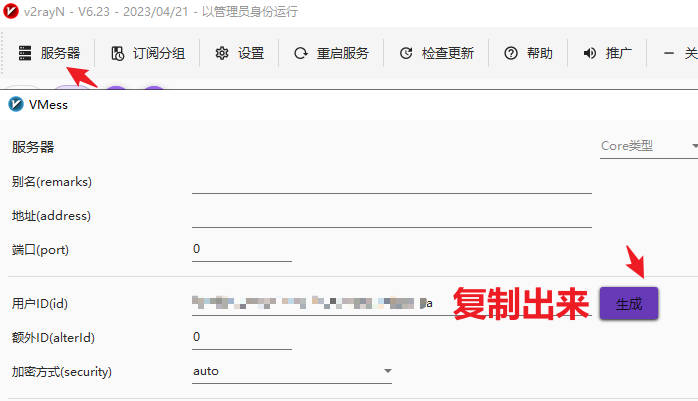Open the 服务器 servers menu
The height and width of the screenshot is (401, 698).
[x=49, y=53]
